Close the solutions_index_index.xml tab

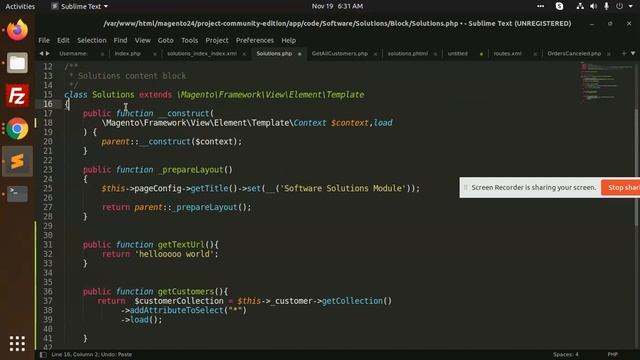click(244, 54)
